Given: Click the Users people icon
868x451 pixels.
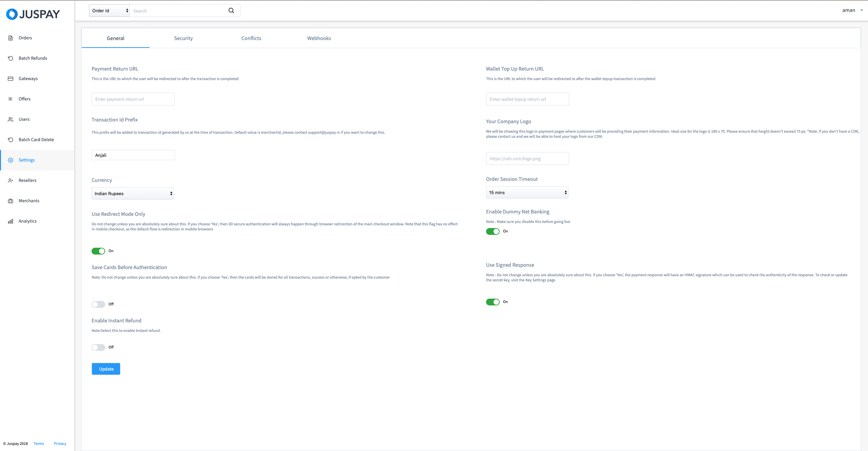Looking at the screenshot, I should (x=11, y=119).
